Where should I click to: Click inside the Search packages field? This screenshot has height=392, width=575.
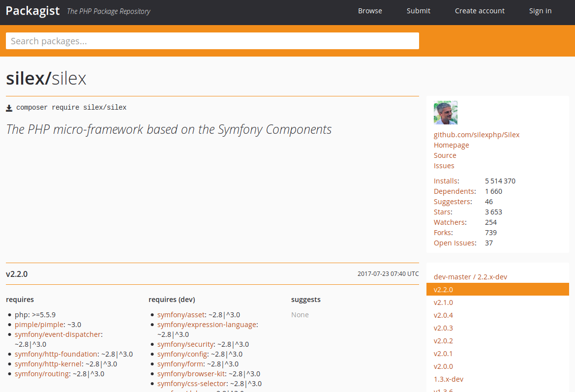(x=212, y=41)
